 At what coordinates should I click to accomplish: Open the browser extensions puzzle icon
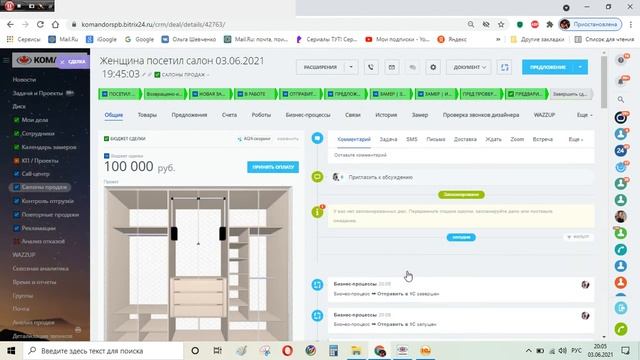point(549,24)
